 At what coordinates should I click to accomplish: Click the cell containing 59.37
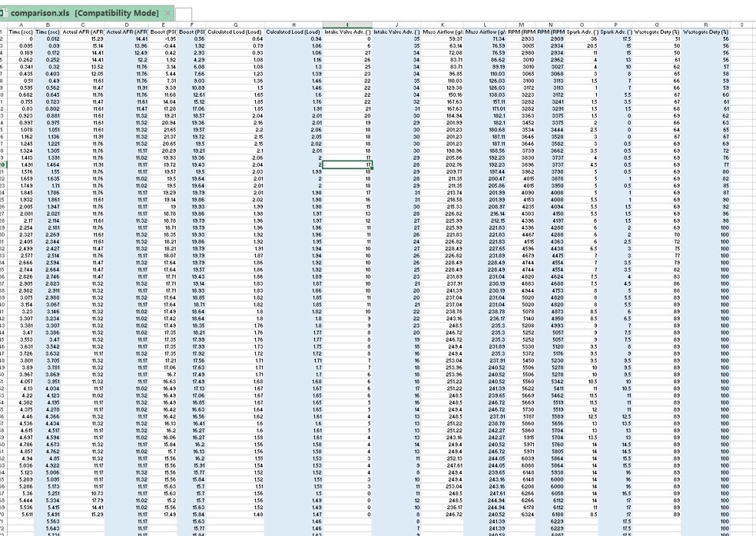click(x=443, y=39)
